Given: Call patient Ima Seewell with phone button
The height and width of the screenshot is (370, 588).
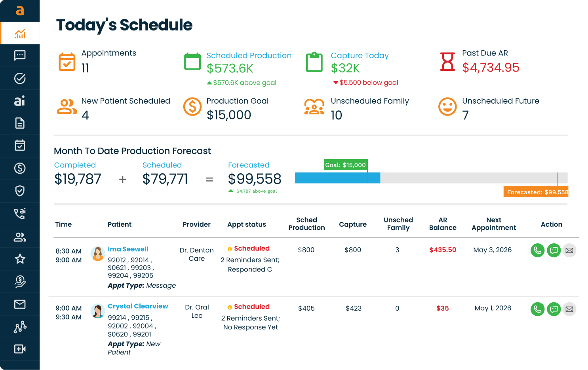Looking at the screenshot, I should click(537, 250).
